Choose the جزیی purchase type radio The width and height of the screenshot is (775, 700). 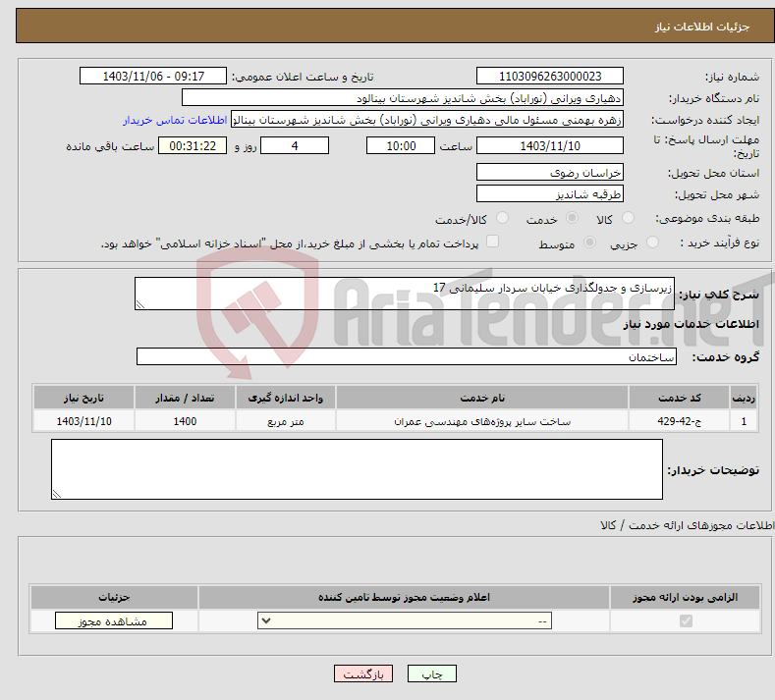pos(652,242)
